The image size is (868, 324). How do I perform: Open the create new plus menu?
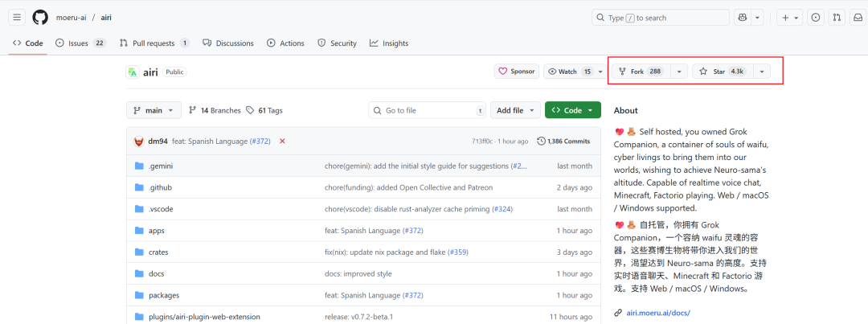790,18
